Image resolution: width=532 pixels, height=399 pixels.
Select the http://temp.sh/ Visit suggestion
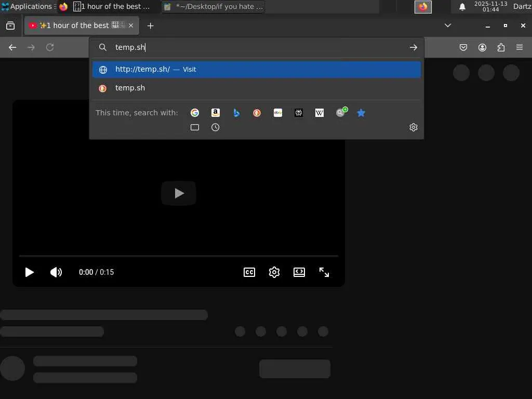tap(257, 69)
